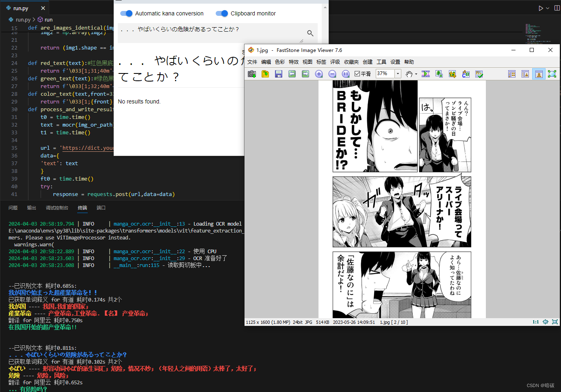This screenshot has width=561, height=392.
Task: Click the manga page image in FastStone
Action: click(402, 199)
